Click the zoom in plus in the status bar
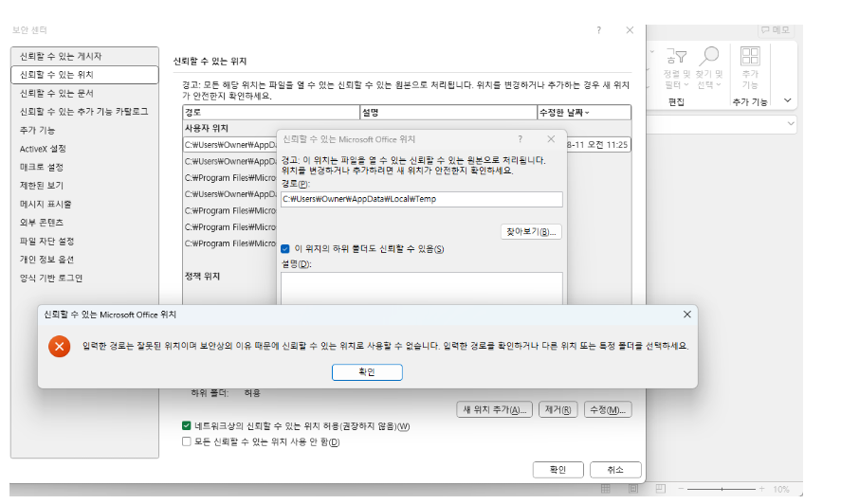This screenshot has width=841, height=504. pos(761,489)
